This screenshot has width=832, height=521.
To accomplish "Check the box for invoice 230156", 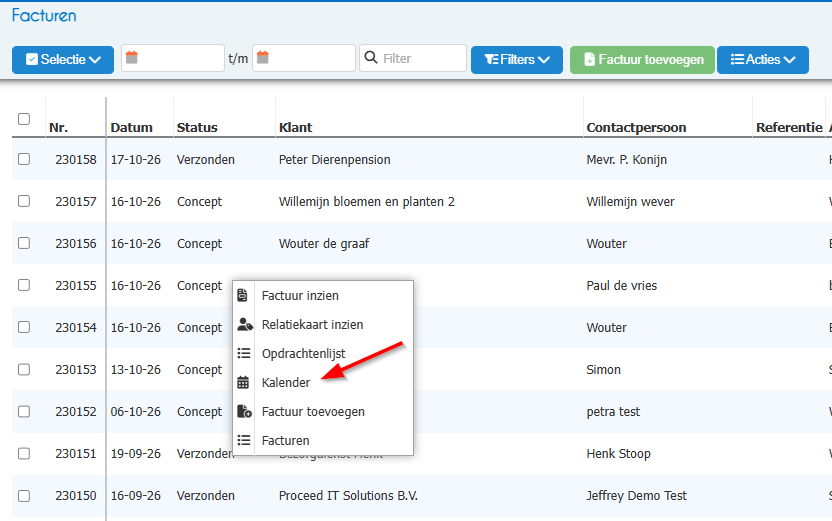I will pos(24,243).
